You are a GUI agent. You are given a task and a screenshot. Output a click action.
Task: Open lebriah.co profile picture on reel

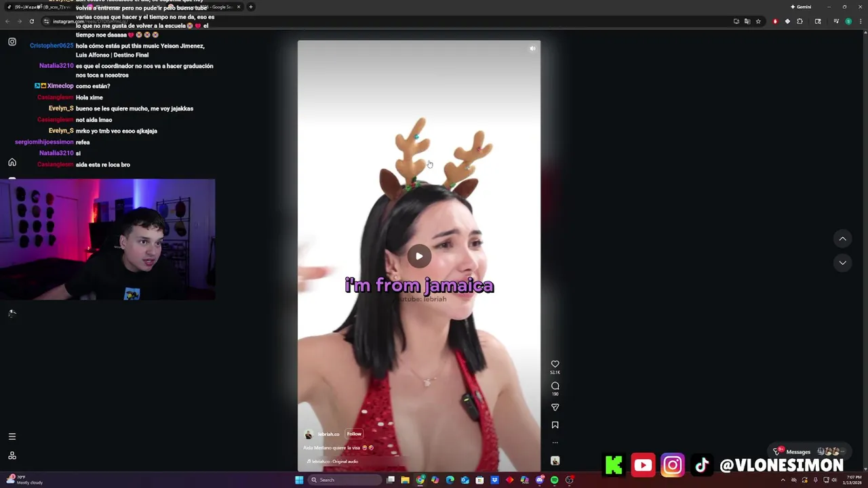coord(309,434)
